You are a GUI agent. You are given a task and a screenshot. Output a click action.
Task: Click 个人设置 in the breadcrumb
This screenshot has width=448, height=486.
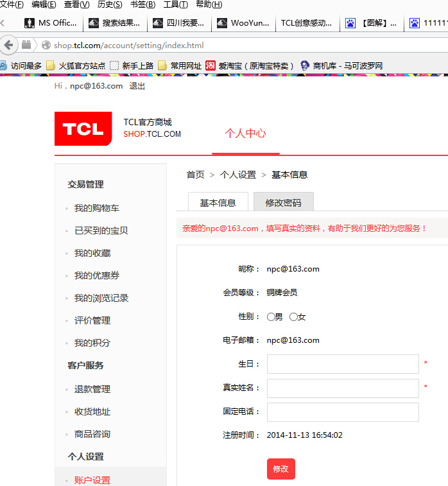(238, 175)
